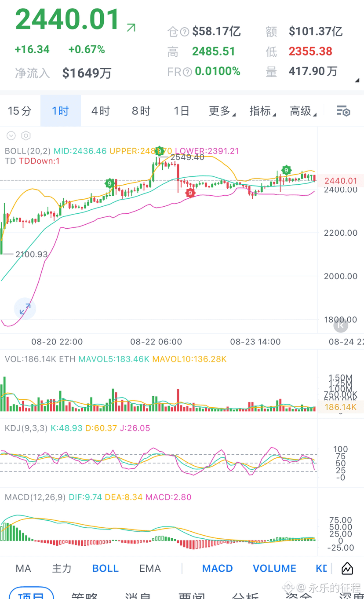Tap the high value 2485.51
The height and width of the screenshot is (599, 364).
[214, 51]
